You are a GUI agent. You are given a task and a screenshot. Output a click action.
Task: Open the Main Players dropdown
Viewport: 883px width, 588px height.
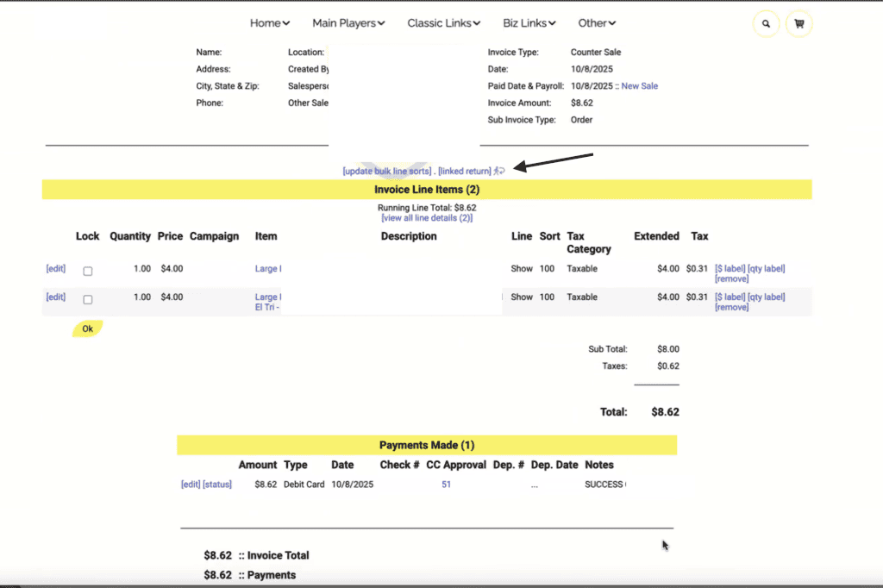(348, 23)
